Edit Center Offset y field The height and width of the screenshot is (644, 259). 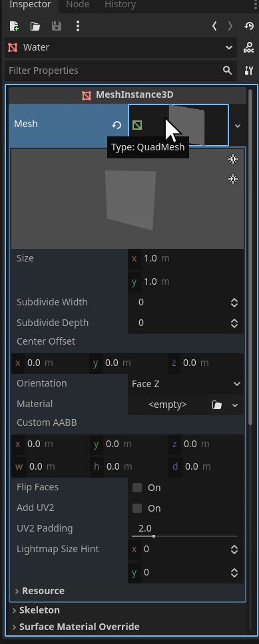tap(128, 363)
